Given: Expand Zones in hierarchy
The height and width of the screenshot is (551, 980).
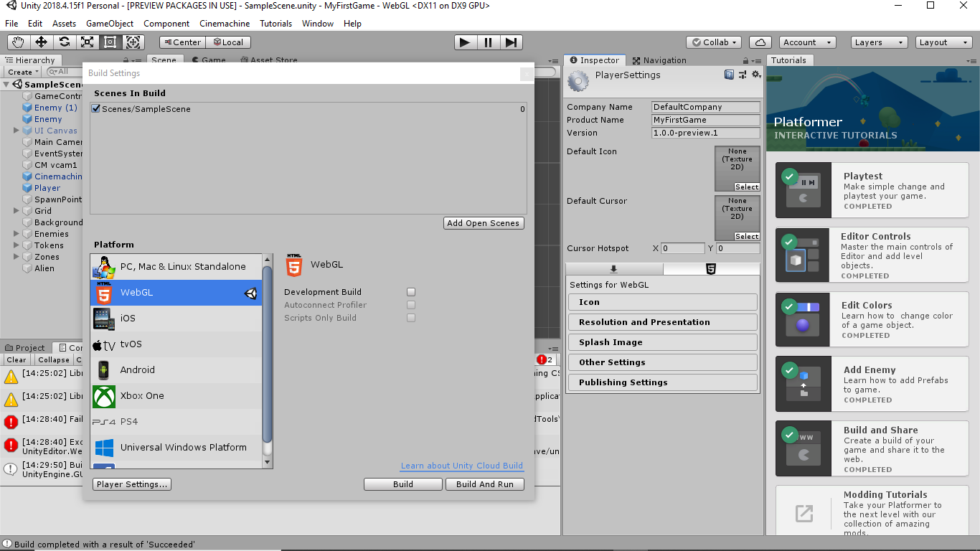Looking at the screenshot, I should click(x=17, y=257).
